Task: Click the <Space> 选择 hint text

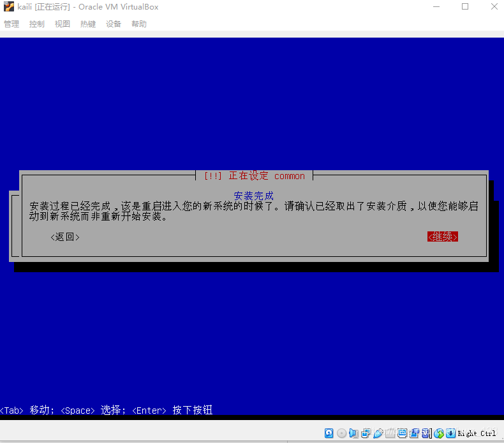Action: pos(93,410)
